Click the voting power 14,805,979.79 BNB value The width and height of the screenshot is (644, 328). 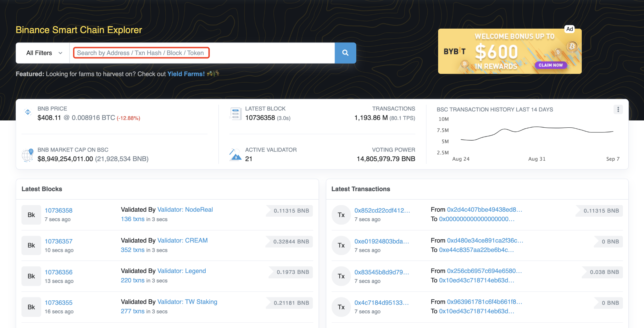[386, 159]
